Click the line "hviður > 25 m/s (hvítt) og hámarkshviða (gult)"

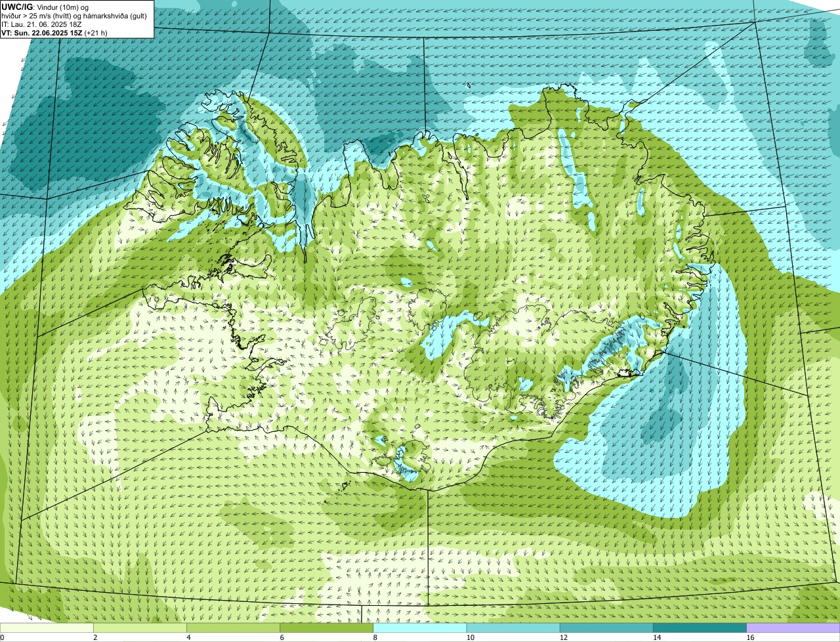pos(74,16)
